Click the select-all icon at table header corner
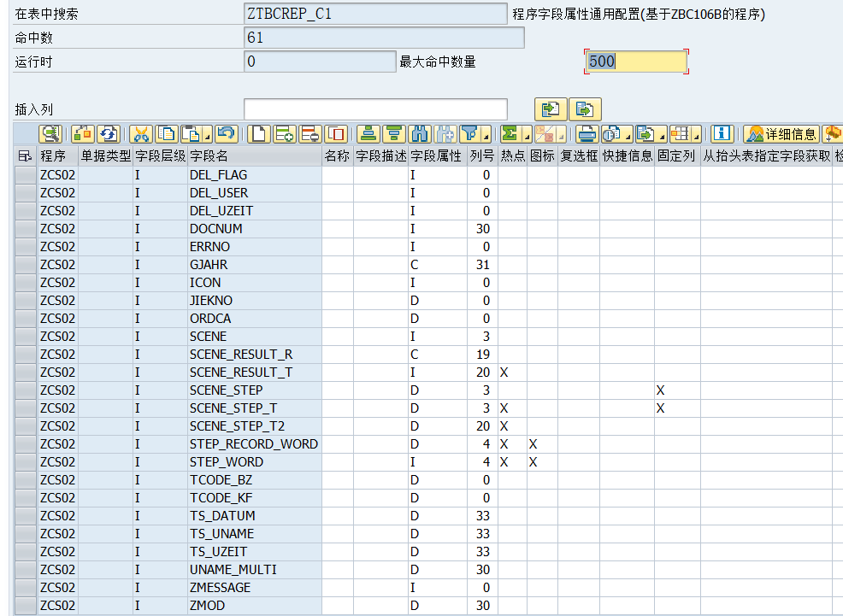This screenshot has height=616, width=843. pos(25,155)
